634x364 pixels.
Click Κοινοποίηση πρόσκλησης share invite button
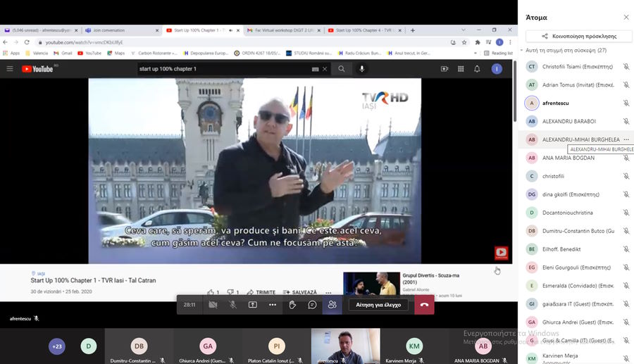(579, 36)
